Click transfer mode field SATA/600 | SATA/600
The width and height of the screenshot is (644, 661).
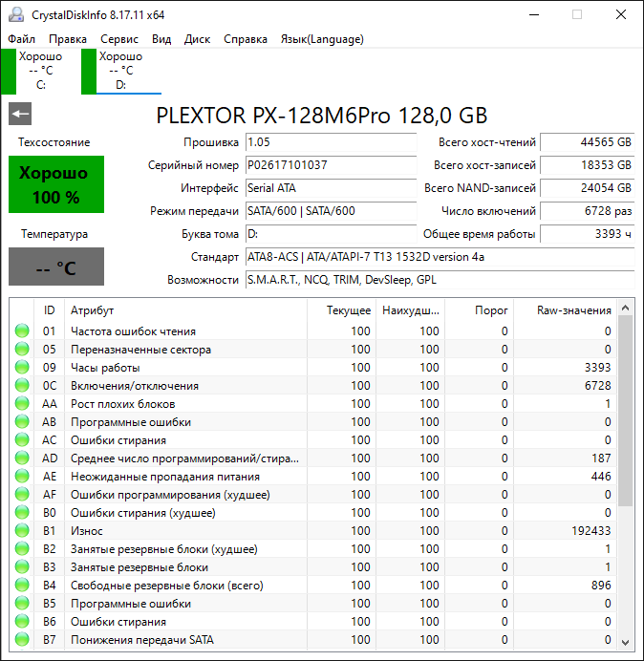click(x=331, y=211)
